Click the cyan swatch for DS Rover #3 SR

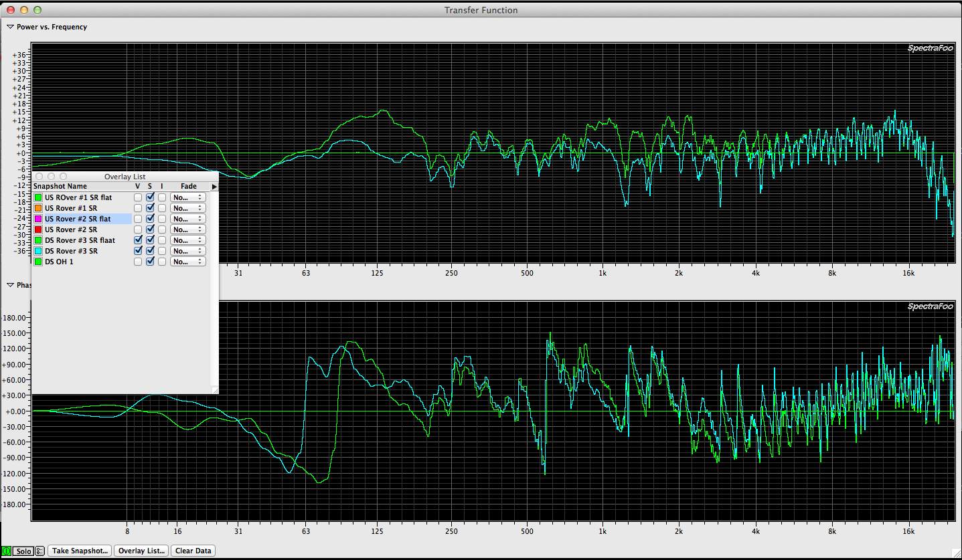pyautogui.click(x=38, y=251)
